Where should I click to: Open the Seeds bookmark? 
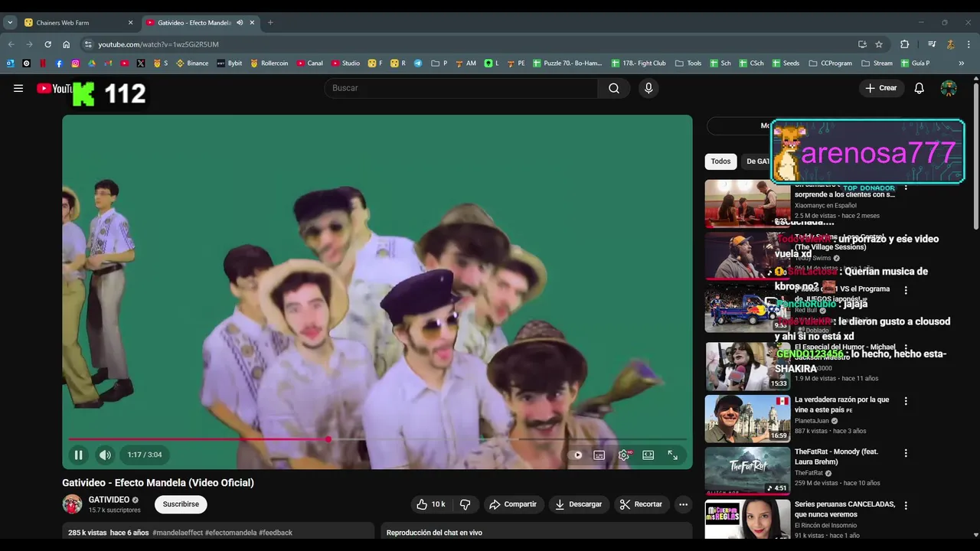coord(786,64)
